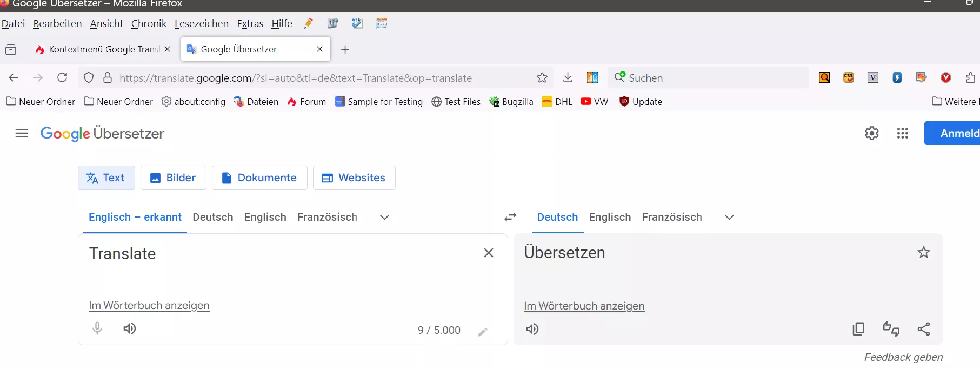Open translation Im Wörterbuch anzeigen link
Viewport: 980px width, 368px height.
click(584, 306)
